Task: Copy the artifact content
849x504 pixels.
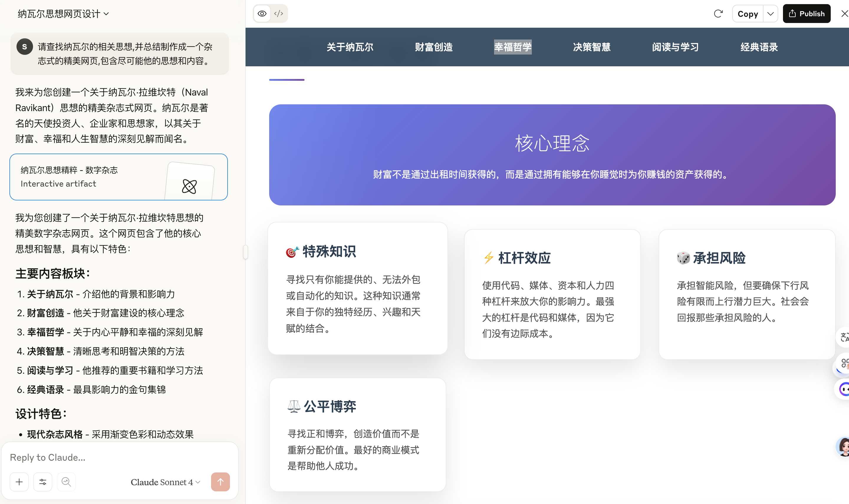Action: tap(748, 14)
